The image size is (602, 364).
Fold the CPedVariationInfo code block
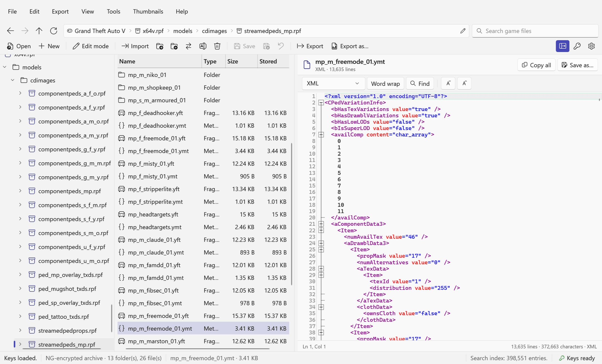coord(321,103)
